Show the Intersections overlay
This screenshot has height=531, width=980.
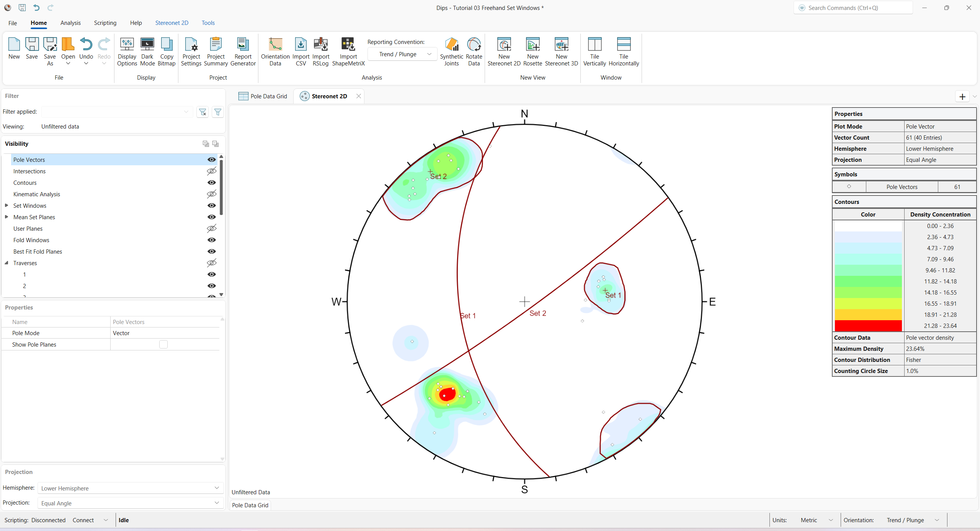coord(211,171)
